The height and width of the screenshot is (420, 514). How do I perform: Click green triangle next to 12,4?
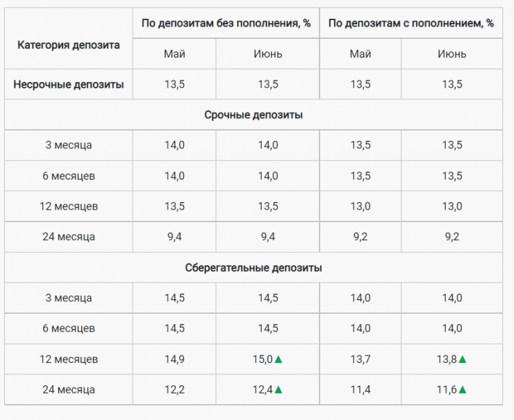(279, 390)
